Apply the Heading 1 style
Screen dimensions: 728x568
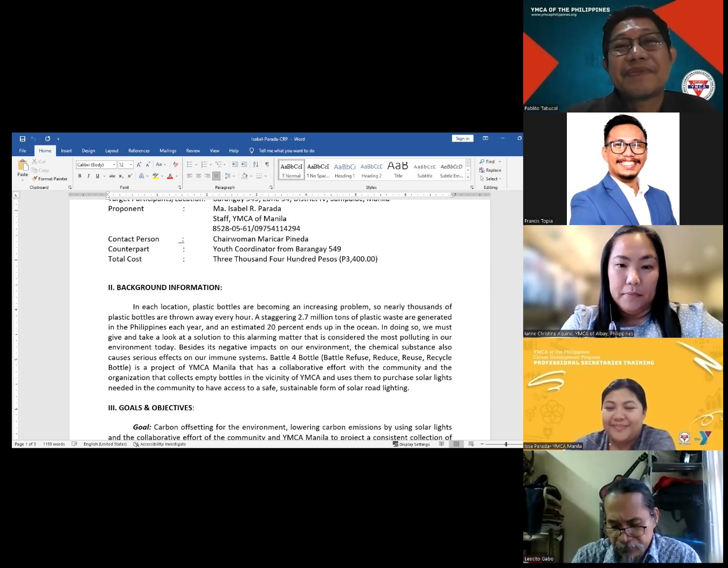point(344,170)
